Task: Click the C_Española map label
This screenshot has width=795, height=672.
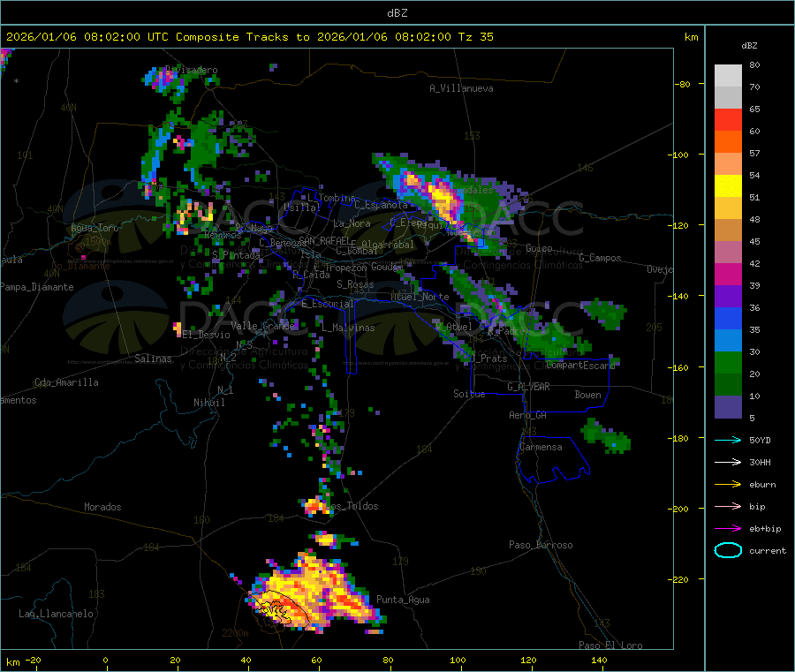Action: pos(382,205)
